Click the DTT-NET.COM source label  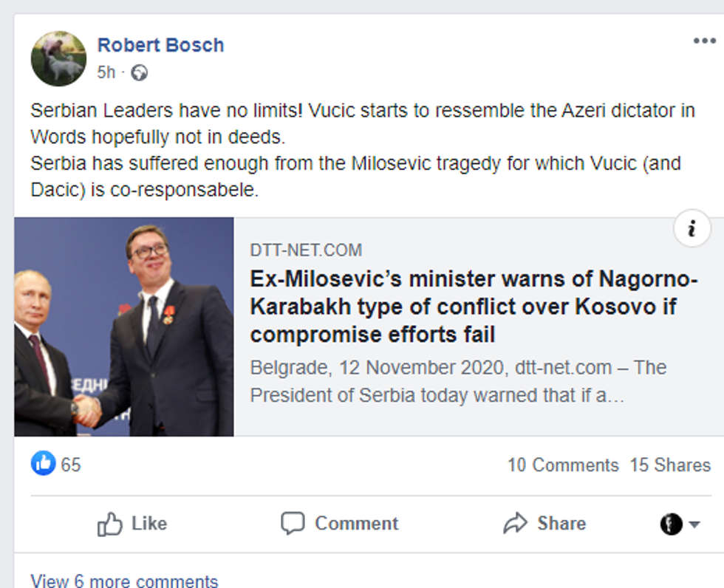click(x=306, y=250)
